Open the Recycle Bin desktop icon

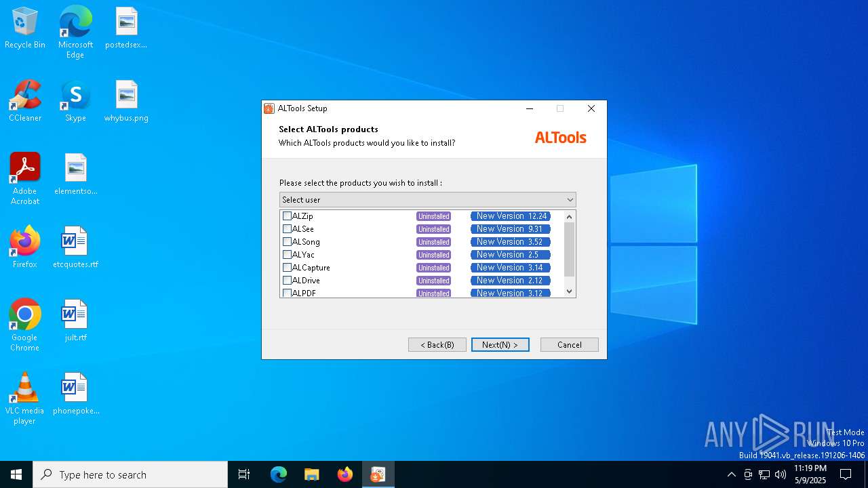(x=25, y=28)
